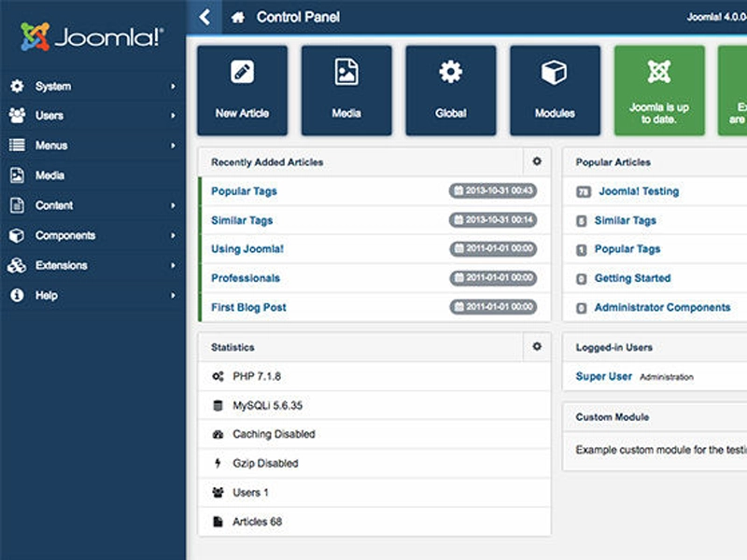Click the Administration label beside Super User

point(667,377)
